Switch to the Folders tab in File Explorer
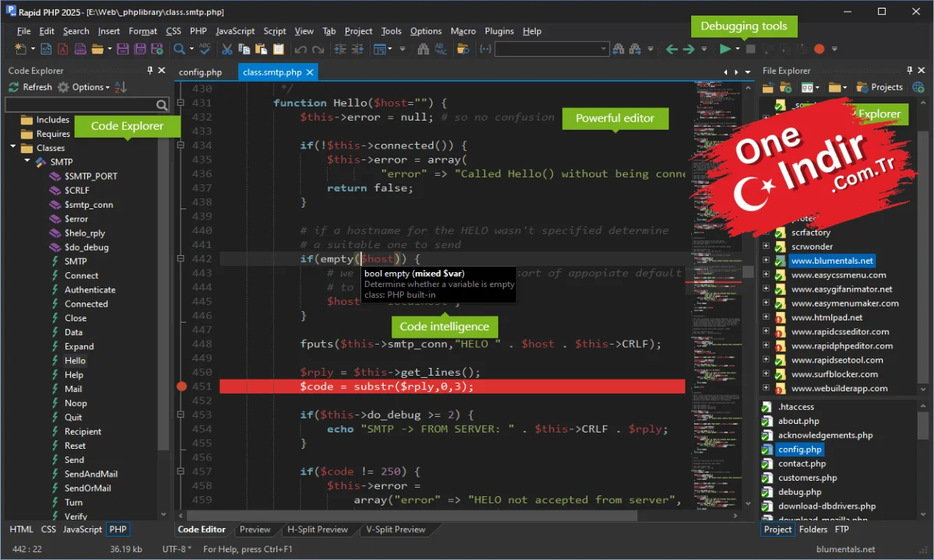The height and width of the screenshot is (560, 934). click(x=813, y=530)
